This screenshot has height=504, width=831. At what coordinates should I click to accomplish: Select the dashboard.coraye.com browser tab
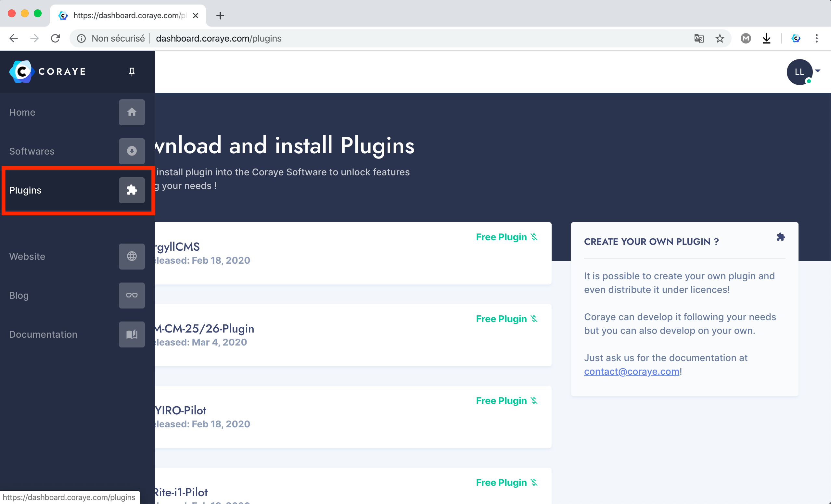[128, 16]
